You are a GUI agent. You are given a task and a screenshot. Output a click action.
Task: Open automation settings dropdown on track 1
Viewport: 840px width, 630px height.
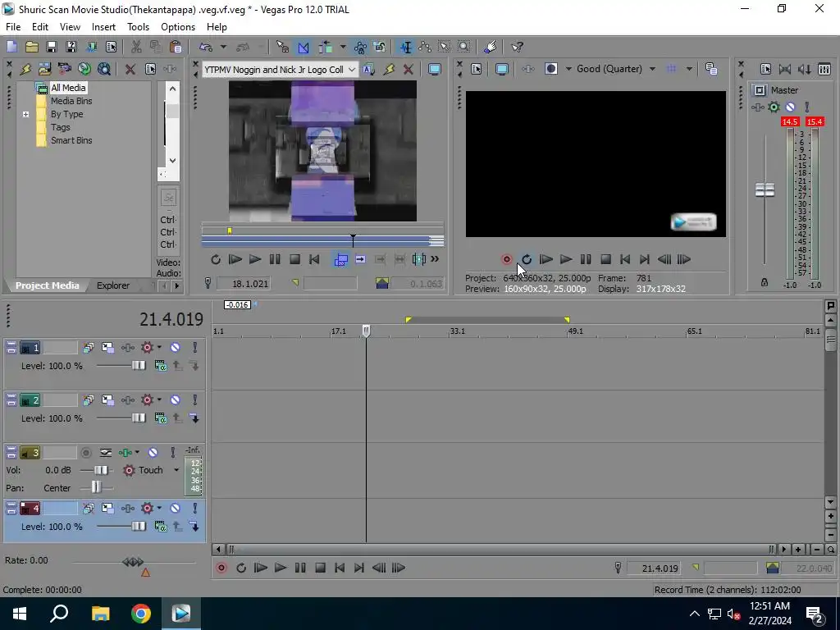(159, 348)
